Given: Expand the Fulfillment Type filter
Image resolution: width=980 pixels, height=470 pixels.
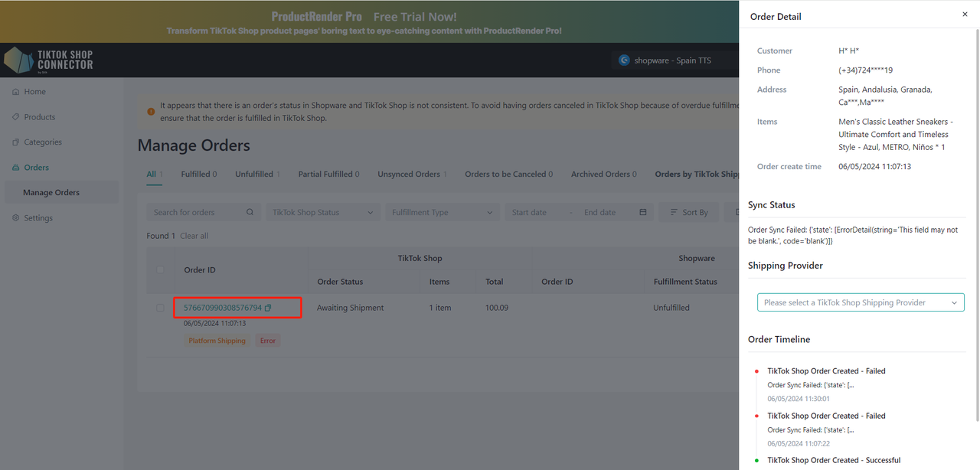Looking at the screenshot, I should point(442,213).
